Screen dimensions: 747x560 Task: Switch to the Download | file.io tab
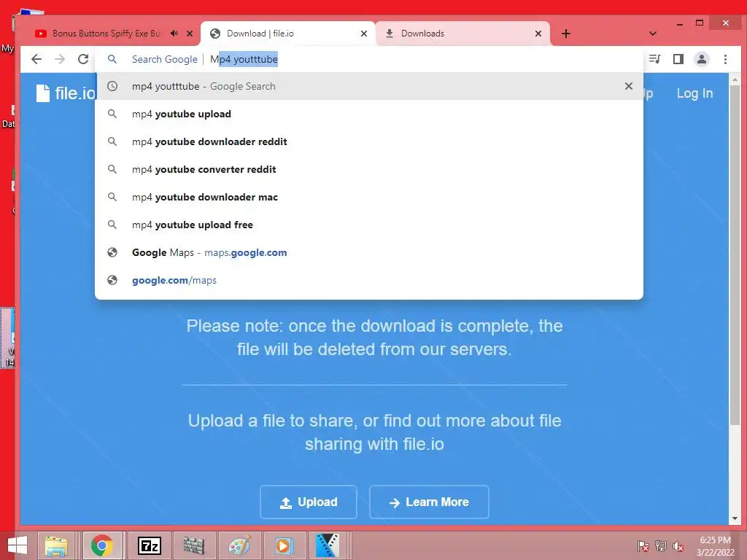(287, 34)
